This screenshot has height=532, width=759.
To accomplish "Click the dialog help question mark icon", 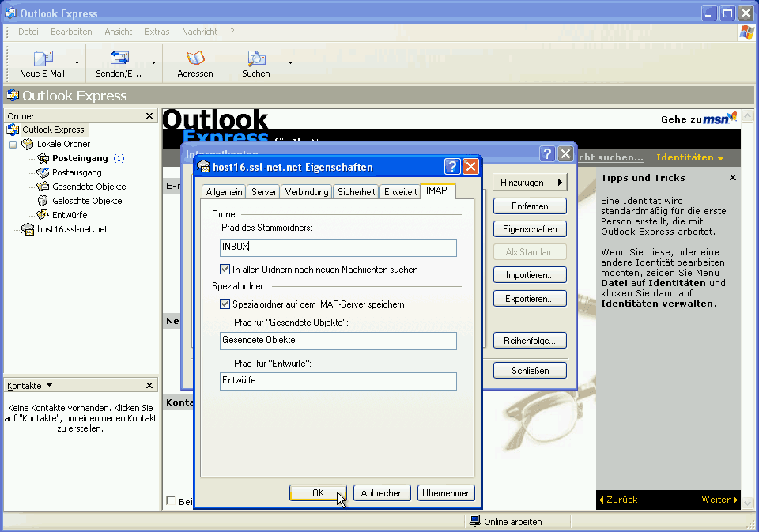I will tap(451, 166).
